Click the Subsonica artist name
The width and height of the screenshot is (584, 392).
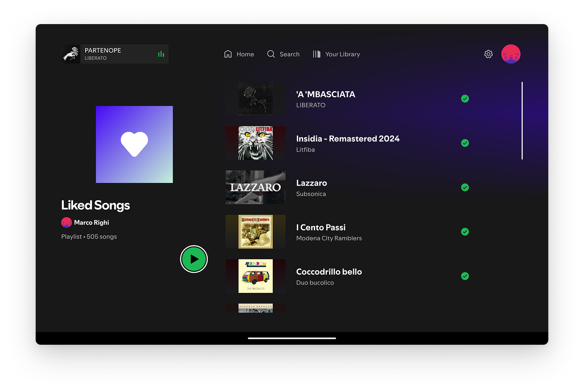[x=311, y=194]
